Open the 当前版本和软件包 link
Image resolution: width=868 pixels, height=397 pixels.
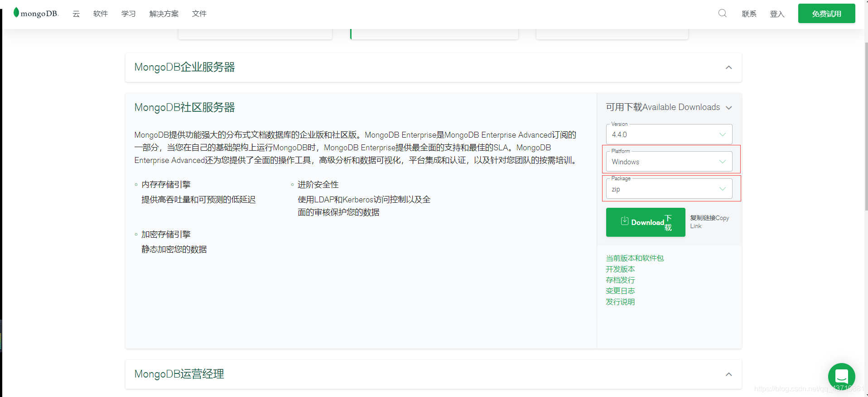[635, 258]
